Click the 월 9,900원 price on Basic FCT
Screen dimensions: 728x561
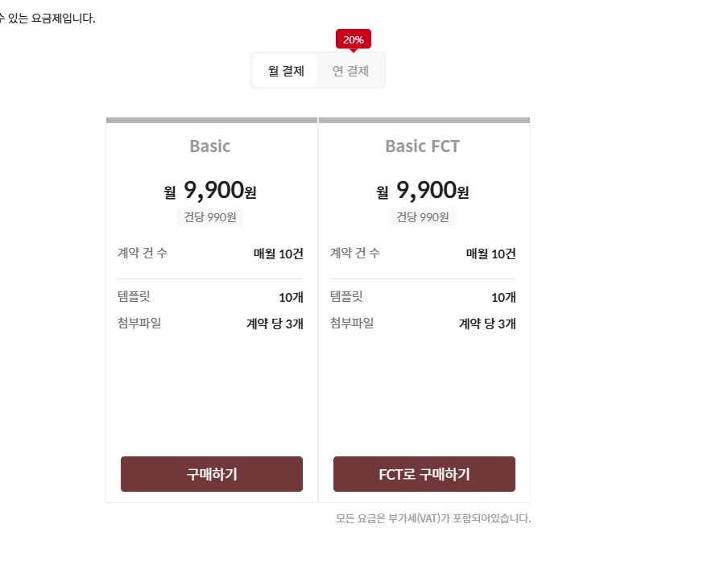[x=422, y=190]
